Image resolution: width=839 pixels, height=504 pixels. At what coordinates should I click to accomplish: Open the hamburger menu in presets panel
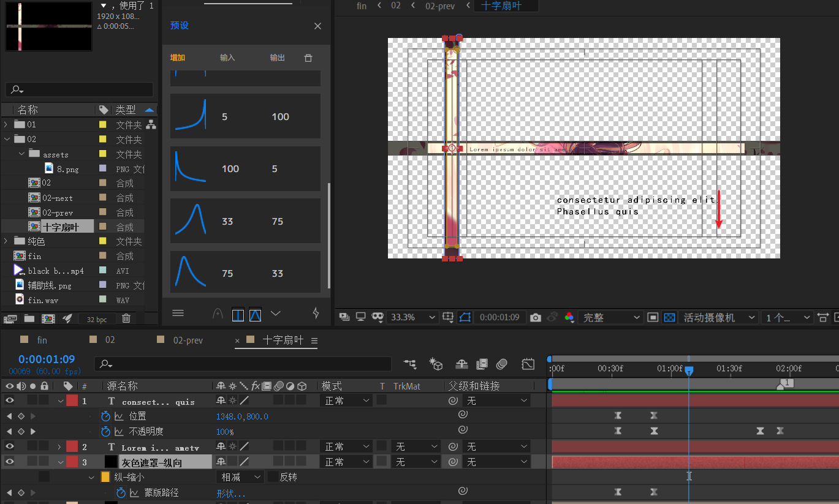[x=178, y=313]
